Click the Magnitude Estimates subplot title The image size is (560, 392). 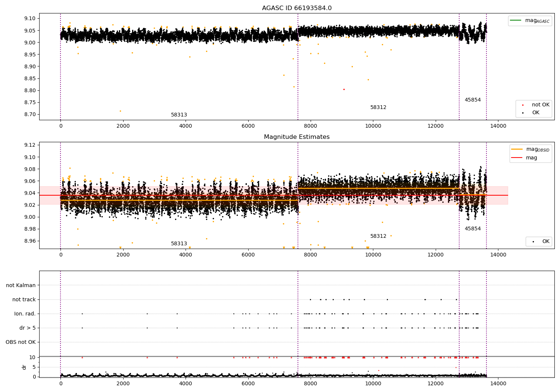[297, 137]
